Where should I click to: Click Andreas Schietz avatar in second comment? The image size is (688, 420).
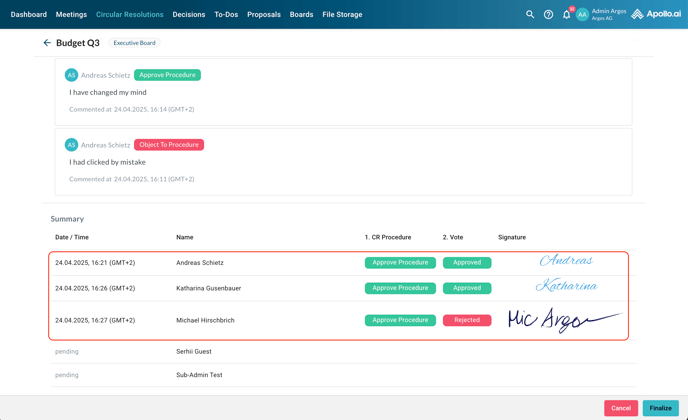(71, 145)
